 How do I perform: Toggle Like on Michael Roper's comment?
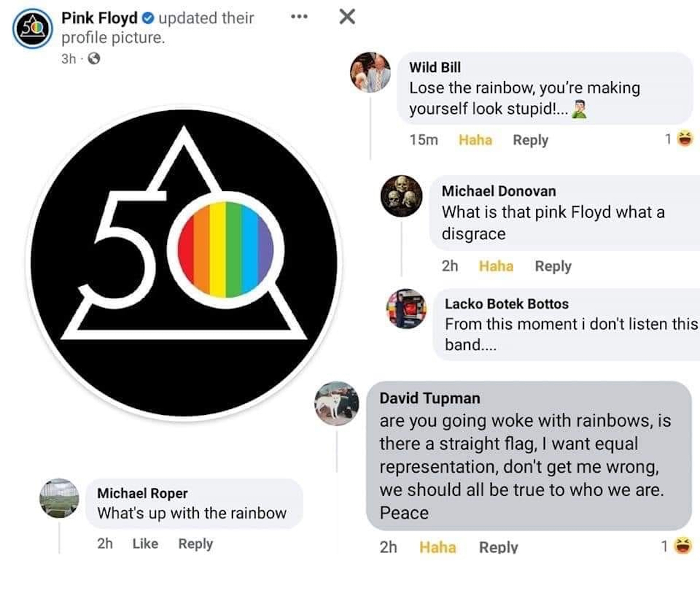[145, 543]
